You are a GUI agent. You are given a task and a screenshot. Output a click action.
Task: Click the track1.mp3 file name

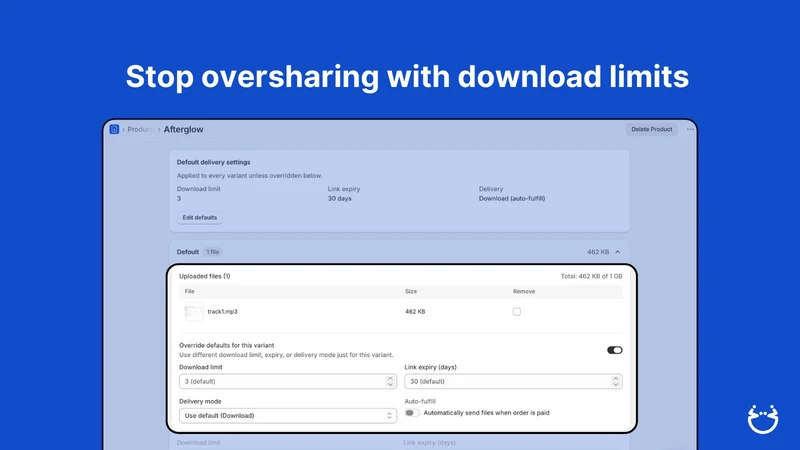point(222,312)
